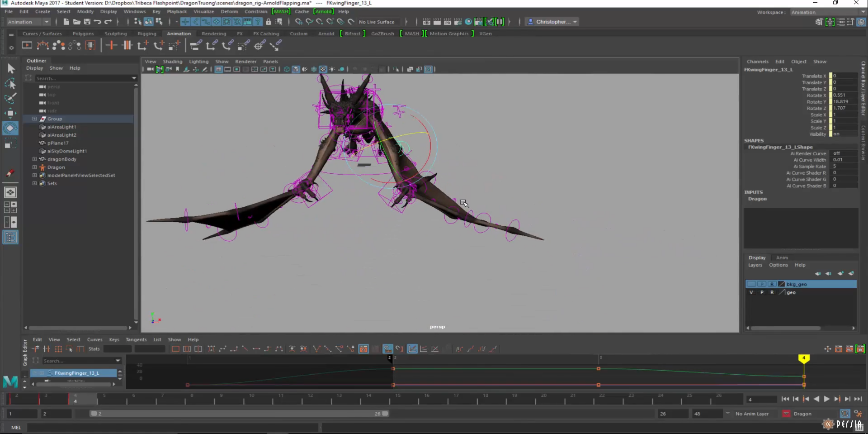The image size is (868, 434).
Task: Open the viewport Shading menu
Action: click(173, 62)
